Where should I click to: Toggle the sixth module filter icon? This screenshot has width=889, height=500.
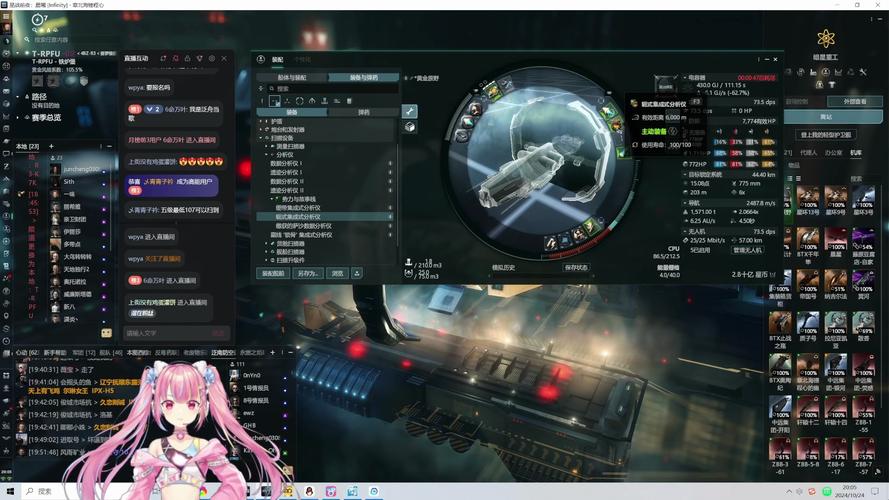(x=337, y=101)
